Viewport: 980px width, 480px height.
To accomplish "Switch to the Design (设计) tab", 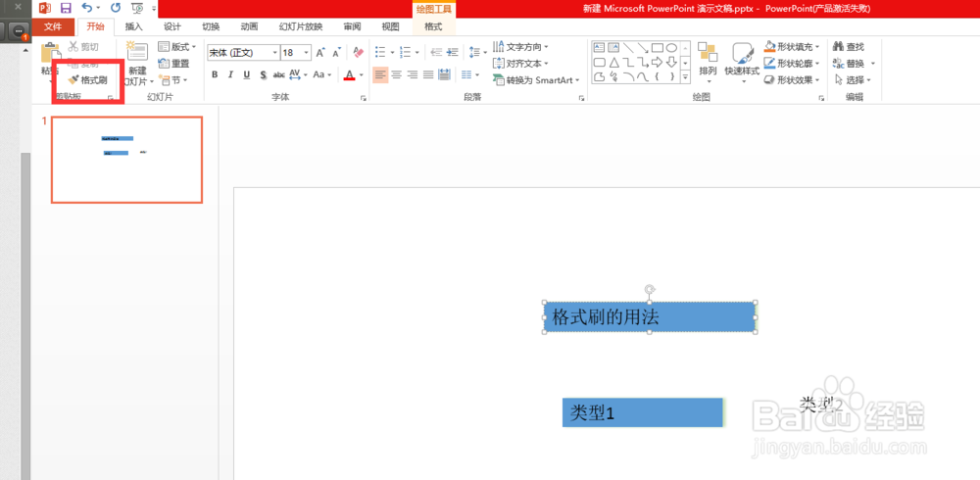I will (171, 26).
